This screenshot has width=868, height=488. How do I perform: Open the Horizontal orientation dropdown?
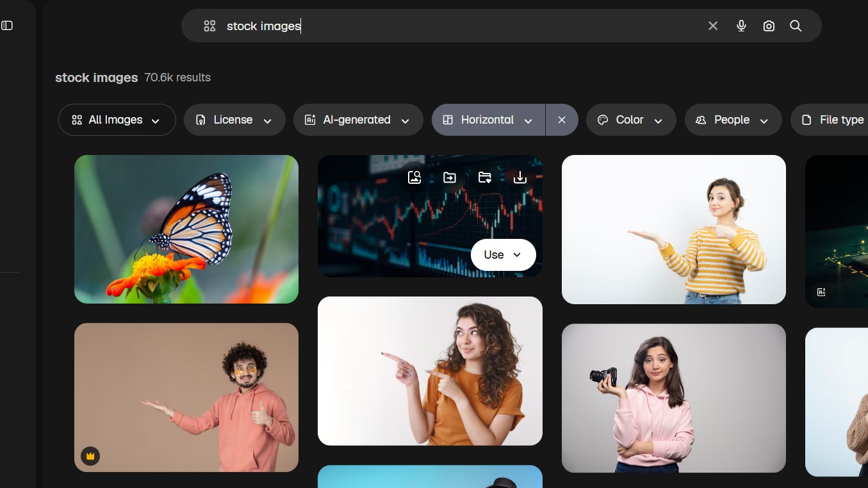tap(489, 120)
